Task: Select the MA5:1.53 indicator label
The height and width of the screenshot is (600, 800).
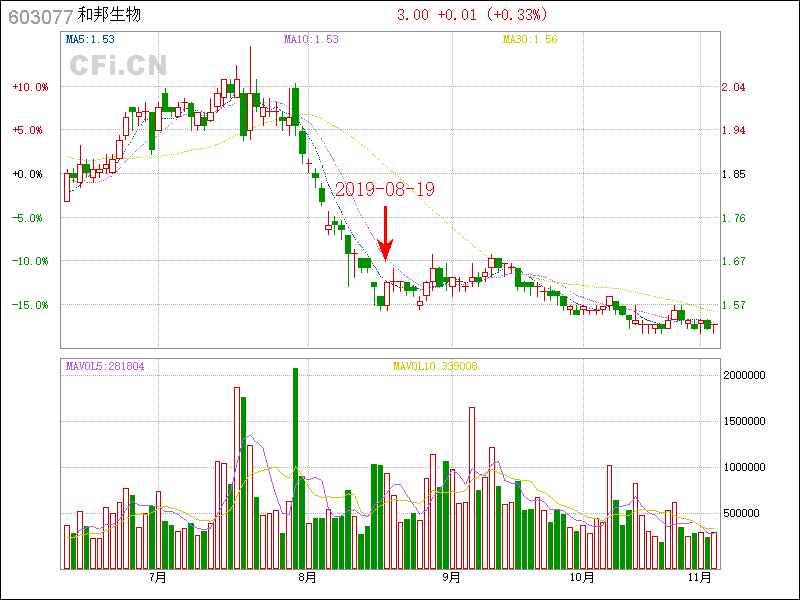Action: (90, 40)
